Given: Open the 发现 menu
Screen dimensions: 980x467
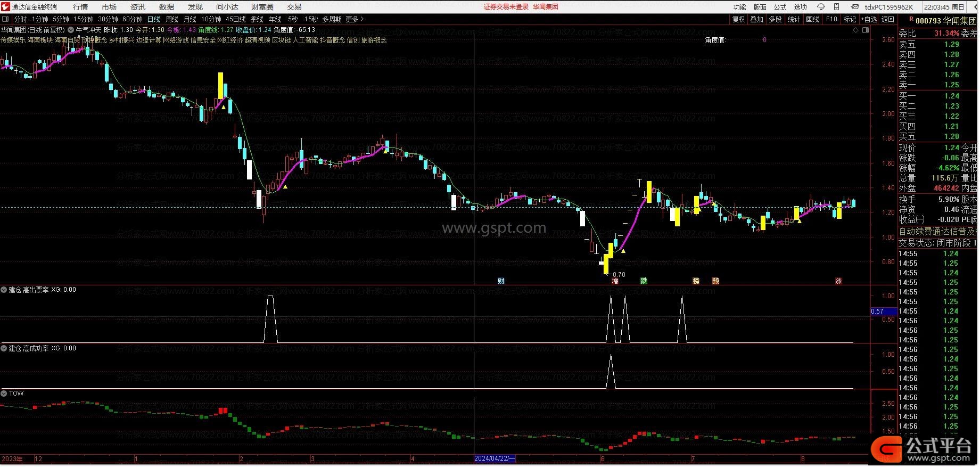Looking at the screenshot, I should (x=195, y=7).
